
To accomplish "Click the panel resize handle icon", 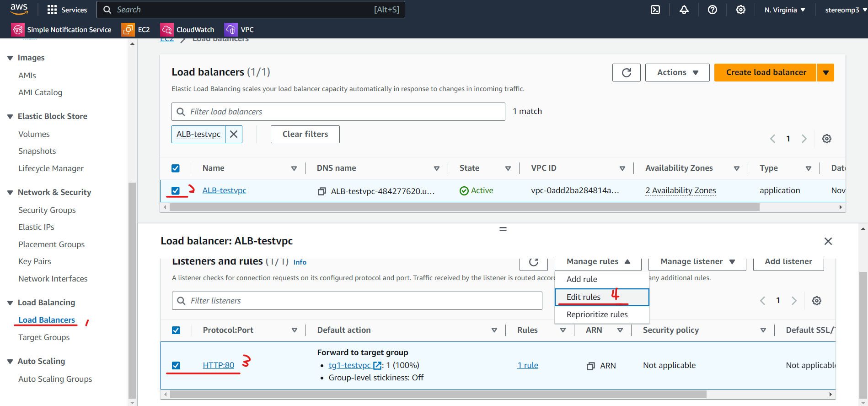I will (x=503, y=229).
